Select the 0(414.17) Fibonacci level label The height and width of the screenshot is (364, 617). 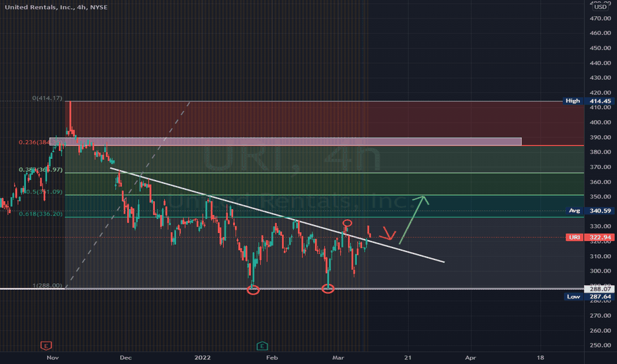coord(47,98)
